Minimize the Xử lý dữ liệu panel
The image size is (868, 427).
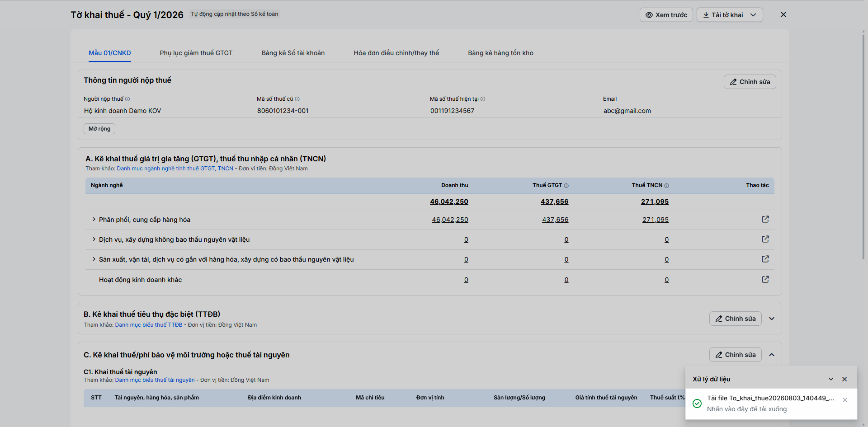(x=831, y=379)
